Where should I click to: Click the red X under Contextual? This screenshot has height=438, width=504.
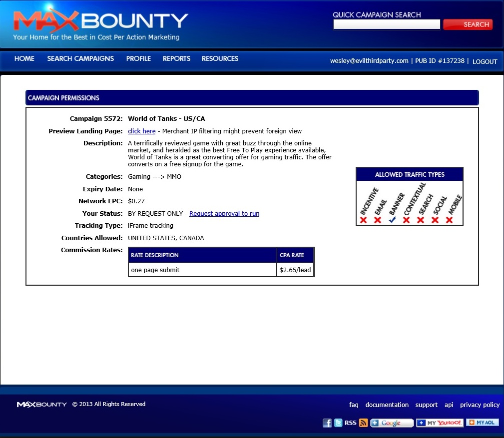coord(406,220)
